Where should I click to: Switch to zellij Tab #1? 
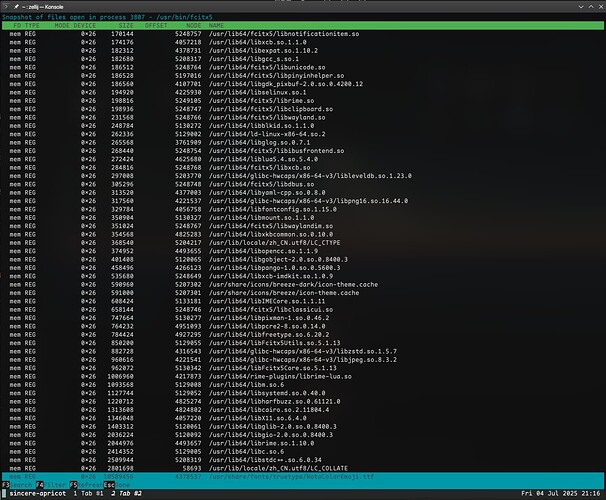pyautogui.click(x=89, y=493)
